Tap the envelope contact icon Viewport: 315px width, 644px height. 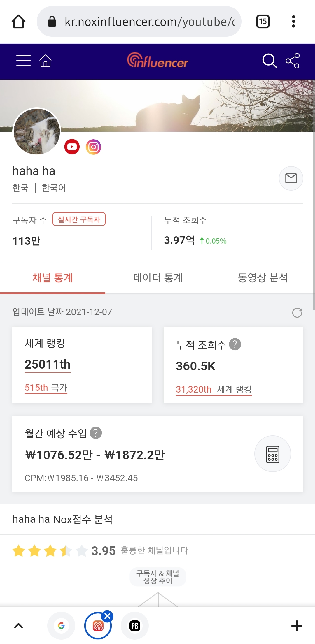click(x=291, y=178)
